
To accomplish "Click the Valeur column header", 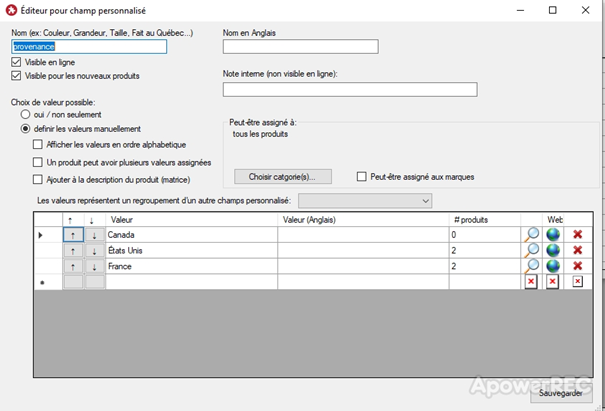I will 191,220.
